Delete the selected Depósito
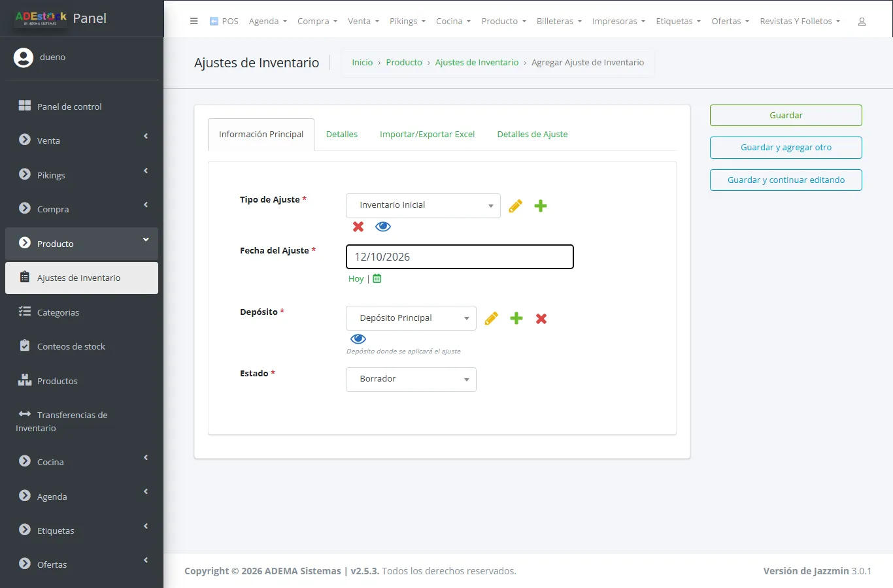The image size is (893, 588). 541,318
